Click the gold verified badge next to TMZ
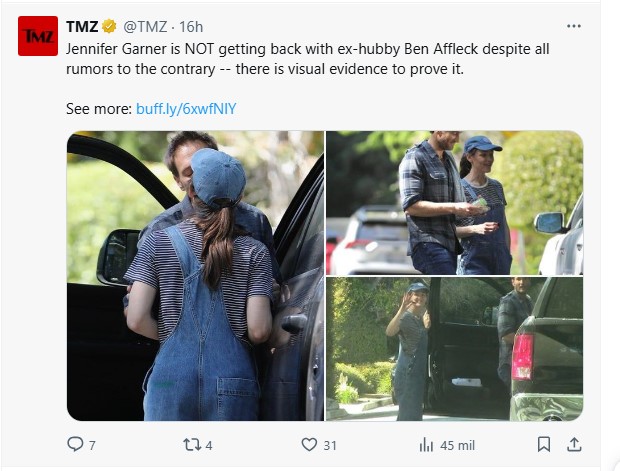The height and width of the screenshot is (471, 620). coord(109,26)
